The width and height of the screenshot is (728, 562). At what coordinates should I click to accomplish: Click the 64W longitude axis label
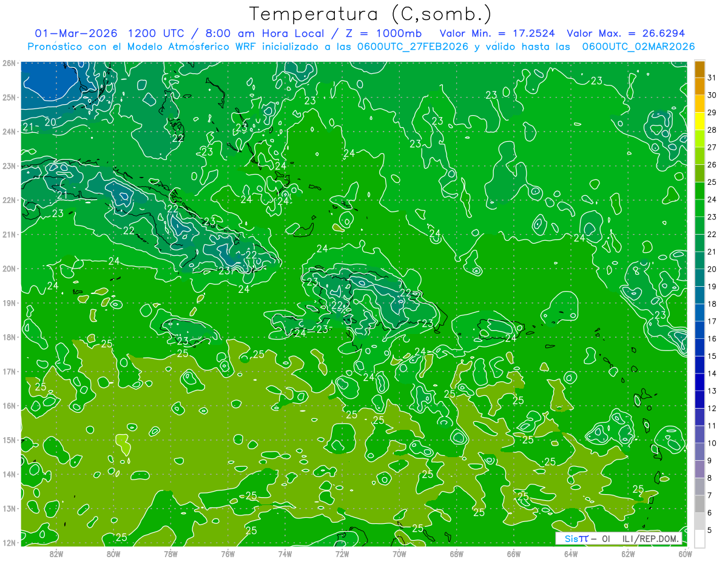click(570, 553)
